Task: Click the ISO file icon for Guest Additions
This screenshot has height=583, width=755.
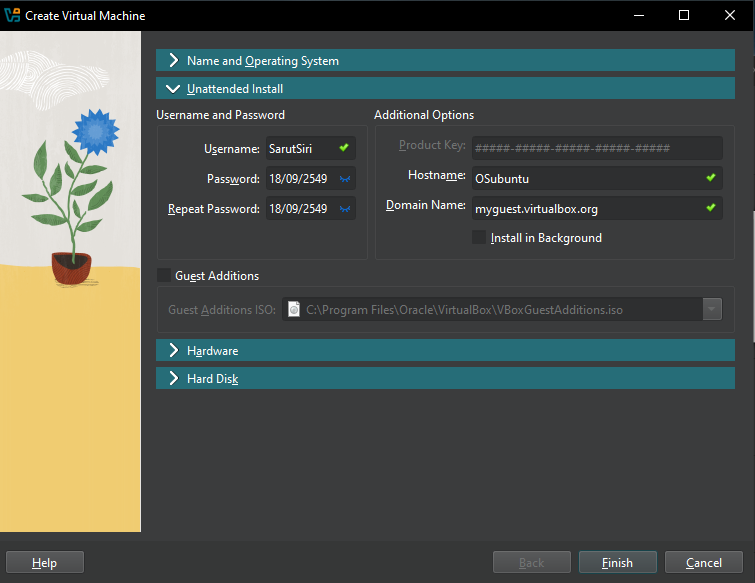Action: coord(294,310)
